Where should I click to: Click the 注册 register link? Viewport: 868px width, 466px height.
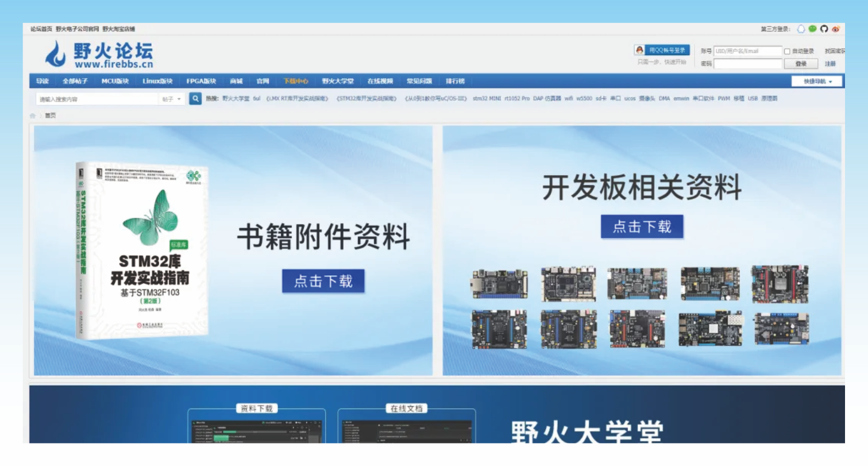point(830,64)
